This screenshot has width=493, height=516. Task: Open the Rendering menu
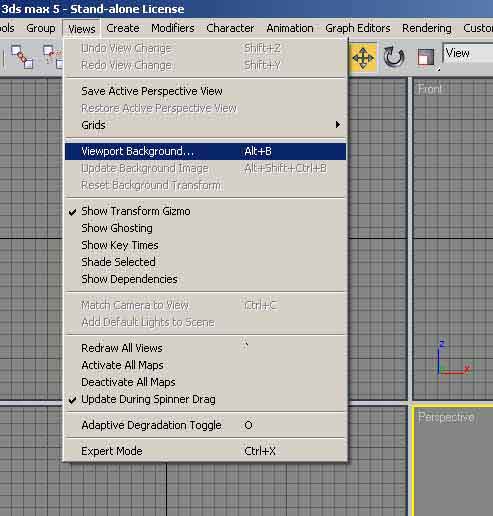(x=427, y=28)
